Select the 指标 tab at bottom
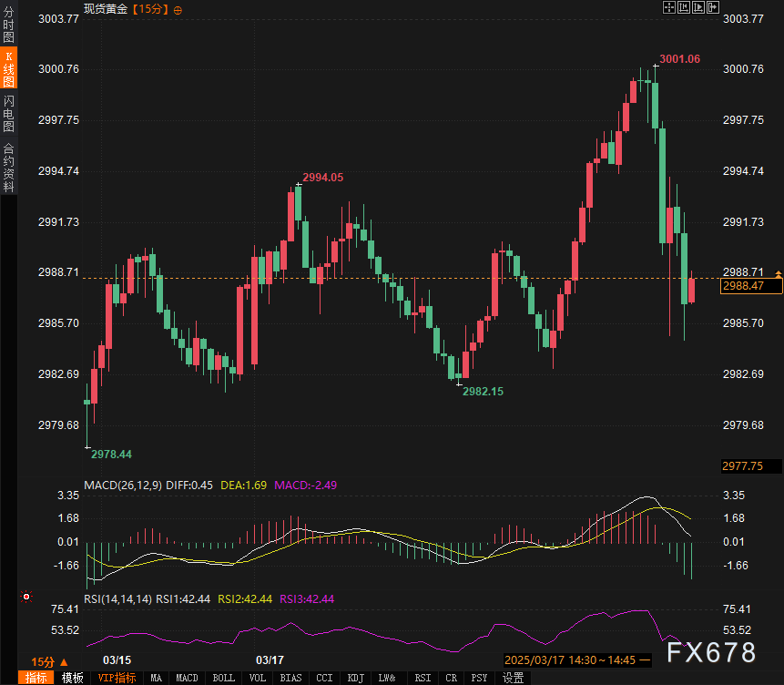The width and height of the screenshot is (784, 685). [36, 678]
